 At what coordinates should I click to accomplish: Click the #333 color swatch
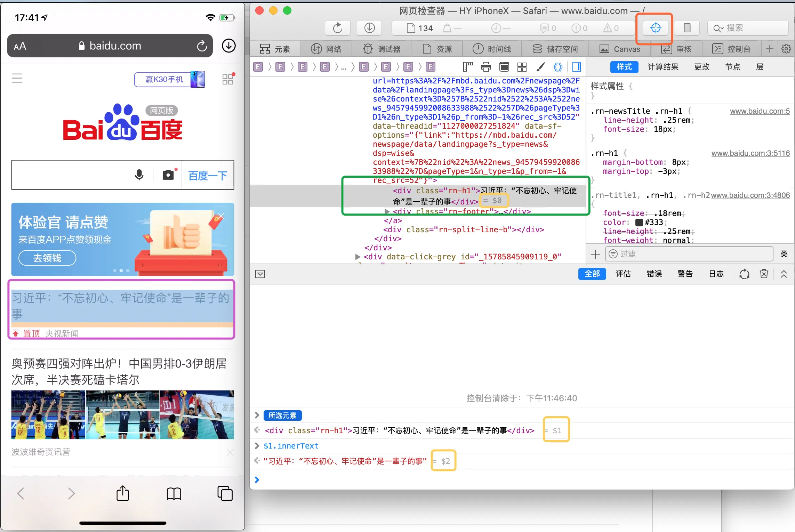[639, 222]
